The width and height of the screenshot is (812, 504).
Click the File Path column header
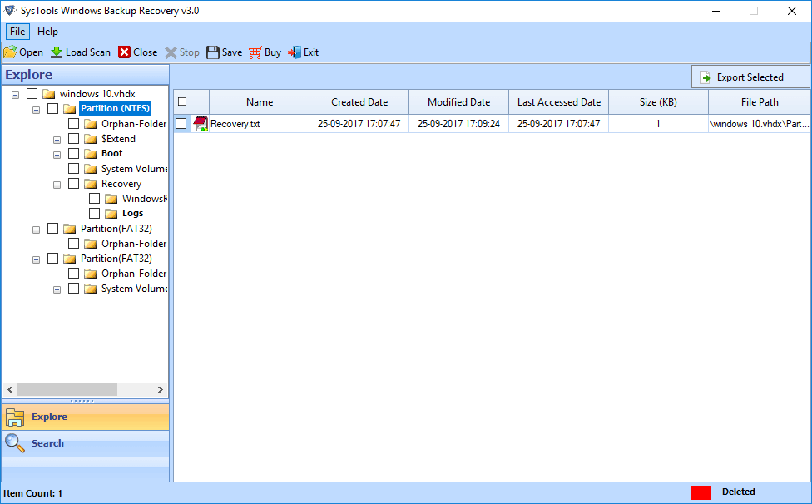tap(760, 102)
